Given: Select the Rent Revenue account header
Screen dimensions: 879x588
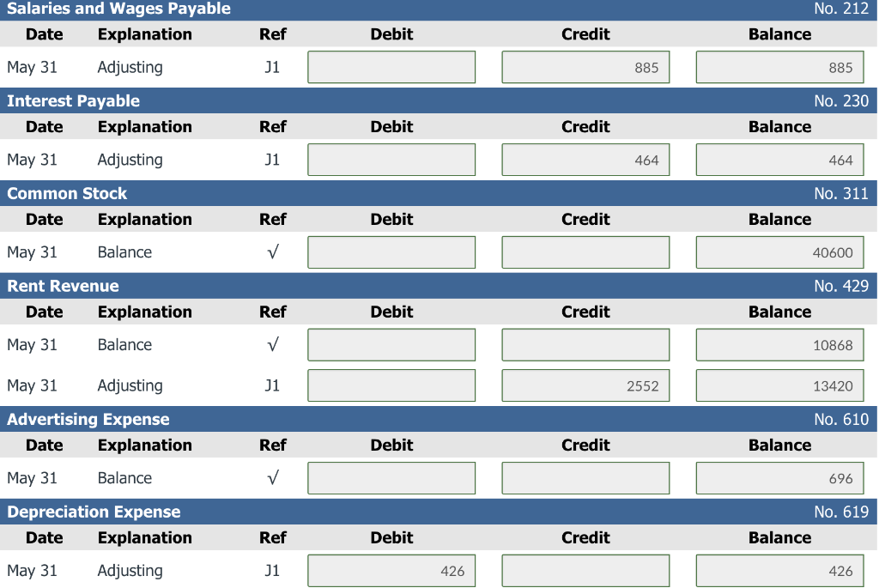Looking at the screenshot, I should coord(439,286).
